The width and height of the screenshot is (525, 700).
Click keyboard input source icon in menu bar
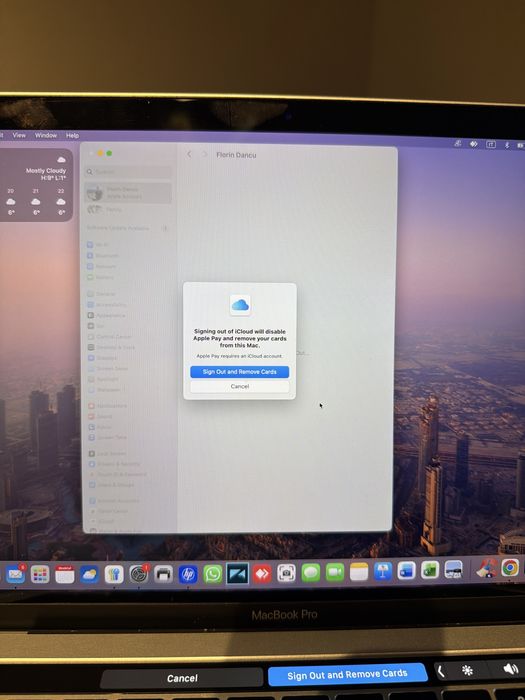coord(491,144)
